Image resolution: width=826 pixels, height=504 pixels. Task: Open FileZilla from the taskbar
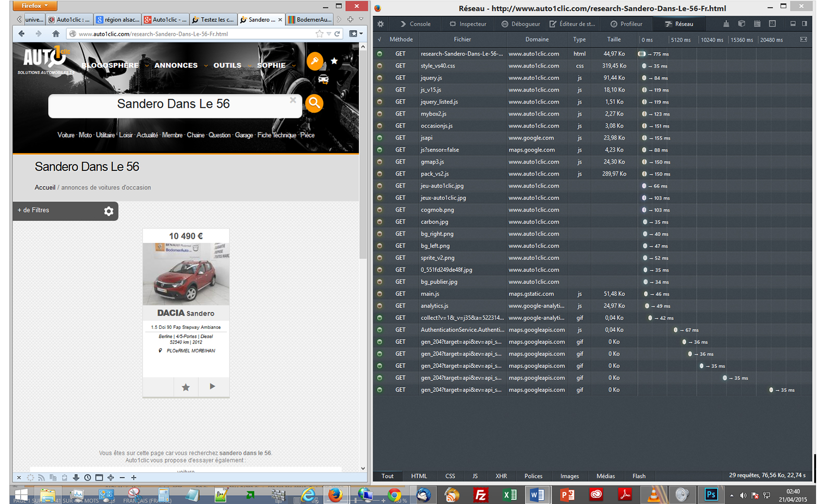coord(480,495)
